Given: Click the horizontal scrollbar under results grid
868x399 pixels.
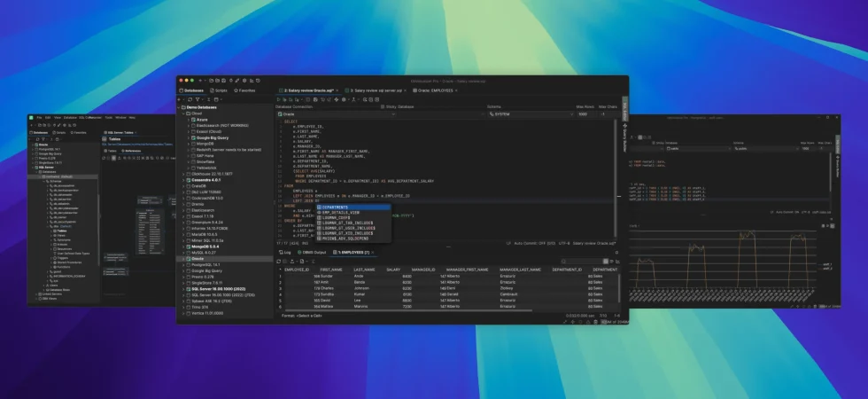Looking at the screenshot, I should 408,311.
